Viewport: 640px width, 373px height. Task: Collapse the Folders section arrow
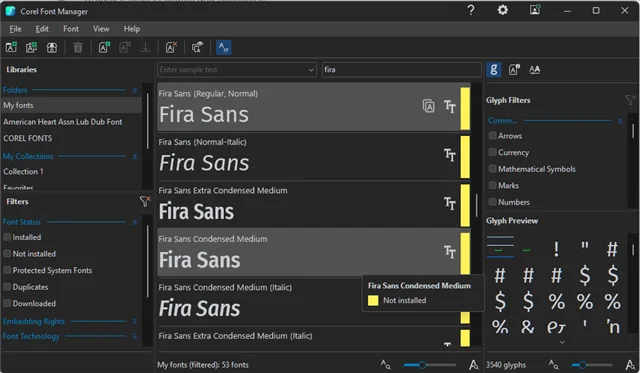[x=135, y=90]
